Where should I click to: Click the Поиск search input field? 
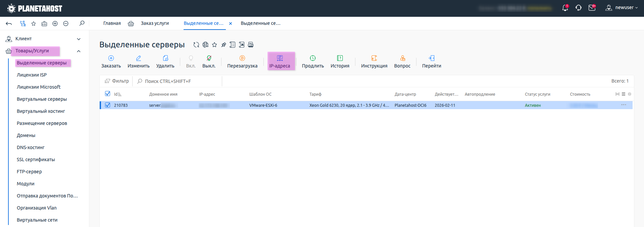(178, 81)
